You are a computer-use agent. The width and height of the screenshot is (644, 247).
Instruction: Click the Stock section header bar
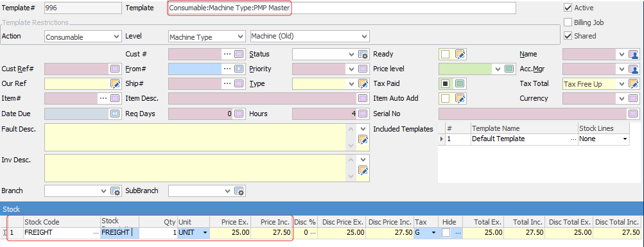click(322, 209)
